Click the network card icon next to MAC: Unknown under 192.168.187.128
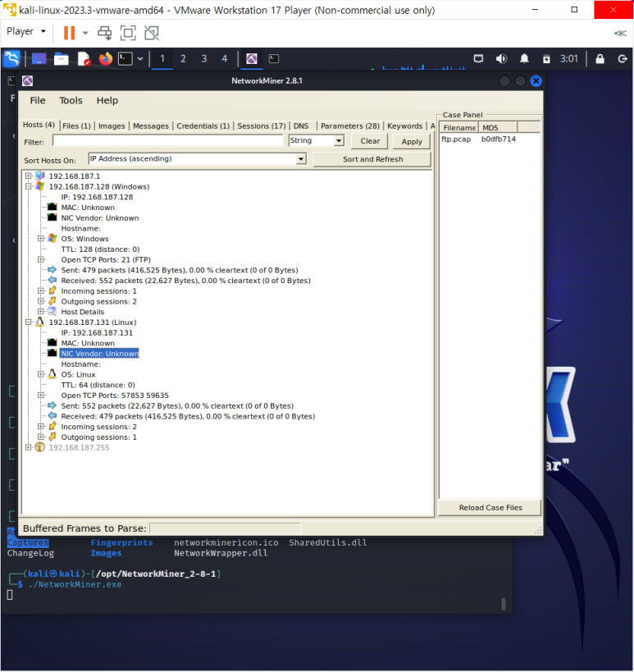This screenshot has width=634, height=672. tap(52, 207)
